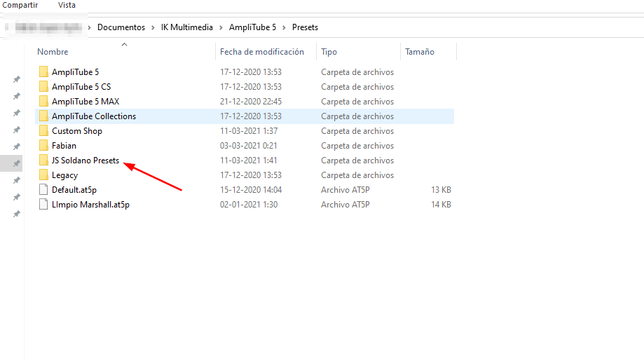Screen dimensions: 644x361
Task: Click Archivo AT5P type for Default.at5p
Action: pyautogui.click(x=345, y=190)
